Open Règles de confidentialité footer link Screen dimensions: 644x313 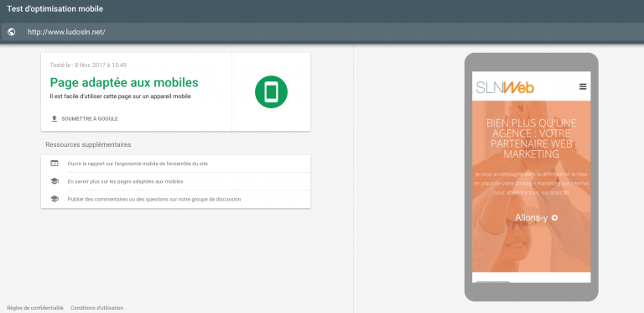[x=35, y=308]
